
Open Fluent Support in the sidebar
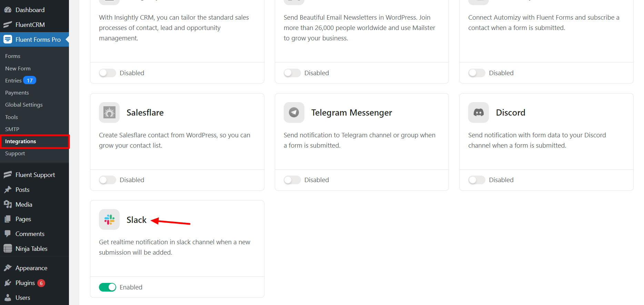click(35, 175)
